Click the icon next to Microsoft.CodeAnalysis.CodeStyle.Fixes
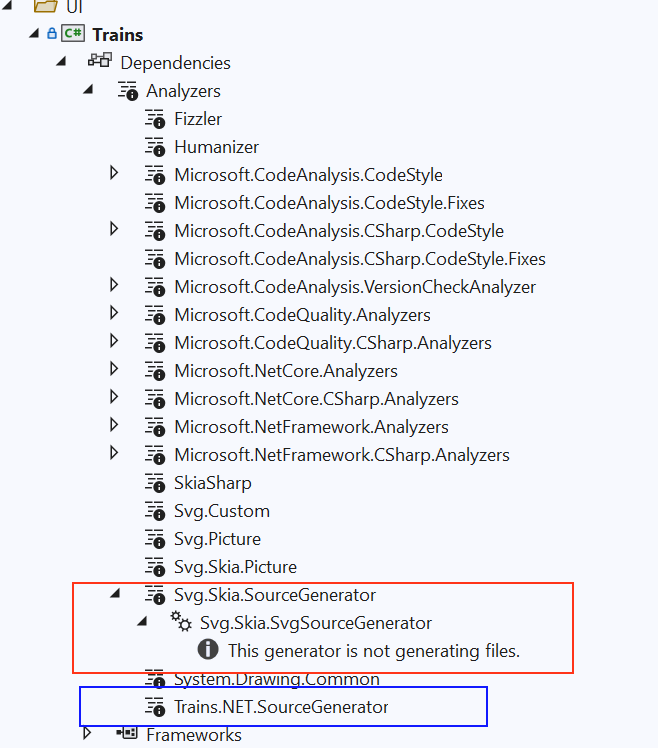Image resolution: width=658 pixels, height=748 pixels. [155, 203]
